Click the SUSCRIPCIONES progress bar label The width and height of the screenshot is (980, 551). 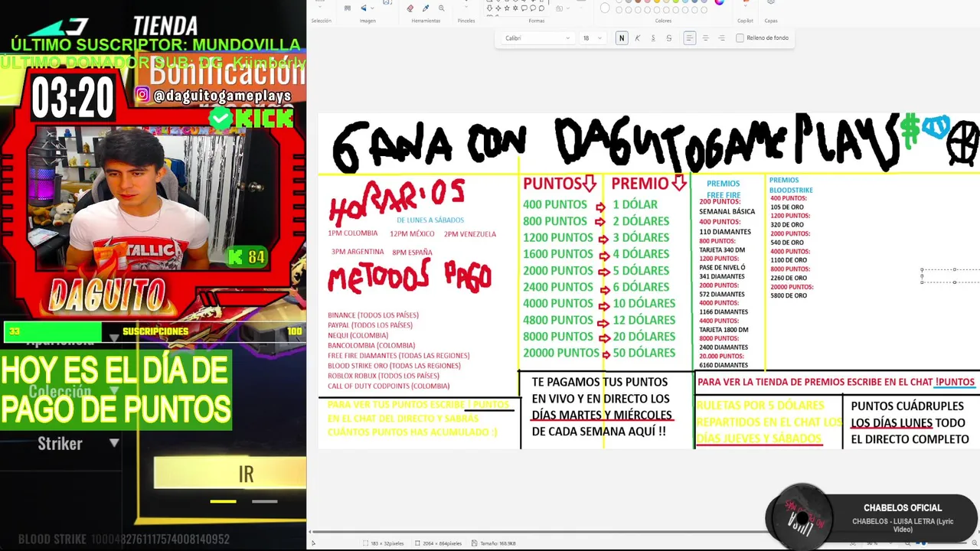pos(155,331)
